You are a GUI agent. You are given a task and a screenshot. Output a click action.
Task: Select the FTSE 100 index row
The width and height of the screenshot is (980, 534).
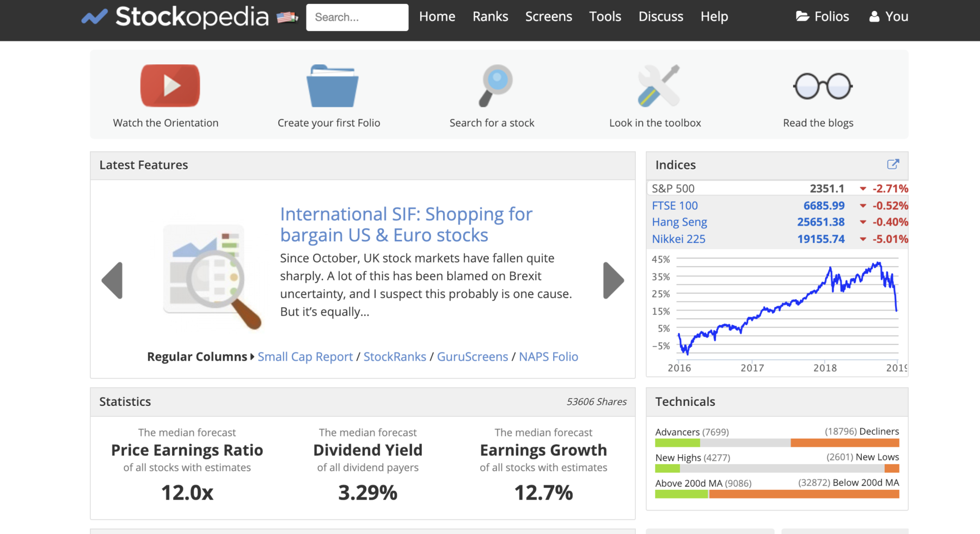(x=675, y=206)
